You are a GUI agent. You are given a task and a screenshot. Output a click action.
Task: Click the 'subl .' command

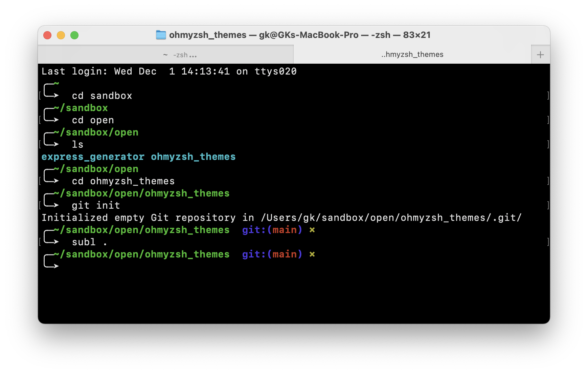pos(89,242)
